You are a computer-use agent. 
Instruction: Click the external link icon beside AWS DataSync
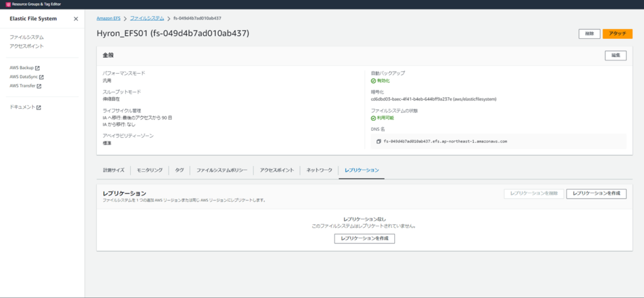[42, 77]
